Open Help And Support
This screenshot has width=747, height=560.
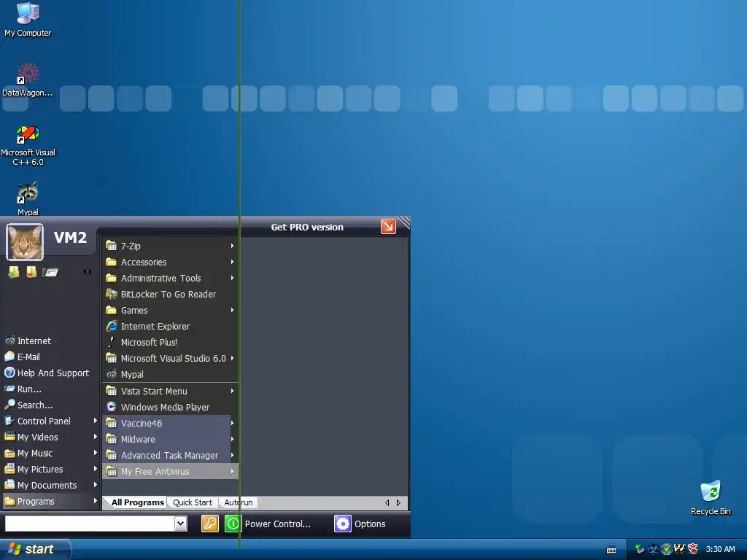pyautogui.click(x=50, y=373)
